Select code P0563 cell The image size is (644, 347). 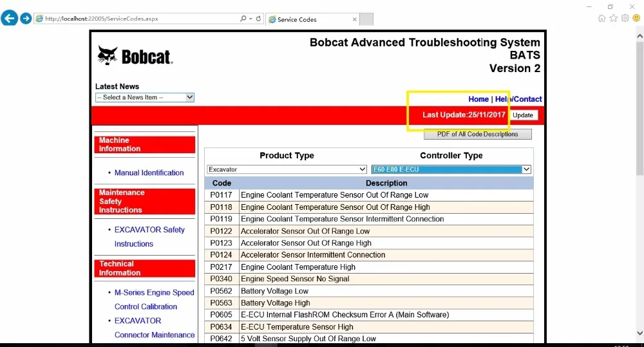point(222,303)
